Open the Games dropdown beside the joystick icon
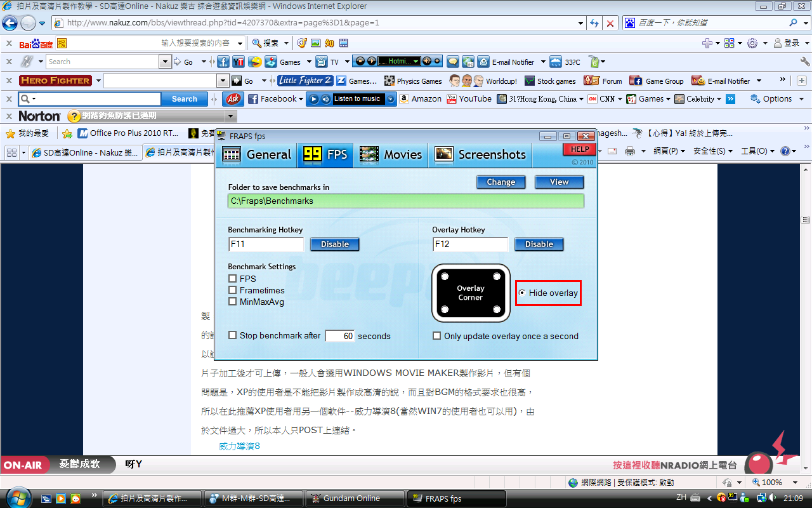The height and width of the screenshot is (508, 812). pos(308,62)
